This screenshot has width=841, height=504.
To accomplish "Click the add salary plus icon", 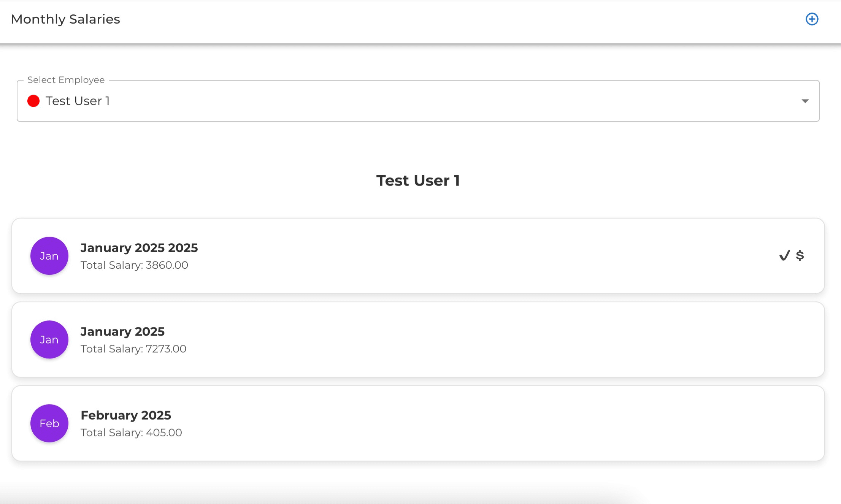I will 812,19.
